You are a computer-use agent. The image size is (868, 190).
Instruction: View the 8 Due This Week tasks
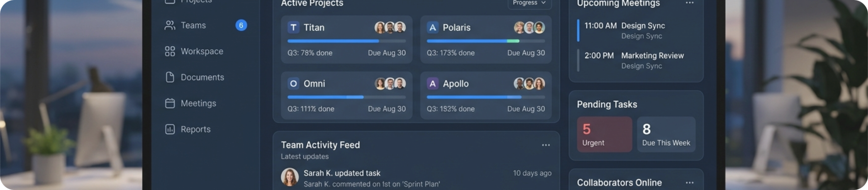pos(666,134)
